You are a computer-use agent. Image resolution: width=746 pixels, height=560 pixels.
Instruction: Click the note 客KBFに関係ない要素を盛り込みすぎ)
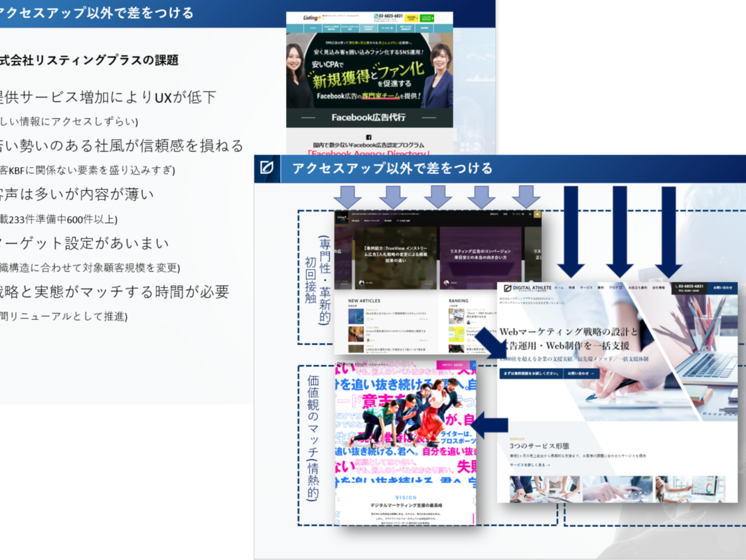[x=88, y=170]
